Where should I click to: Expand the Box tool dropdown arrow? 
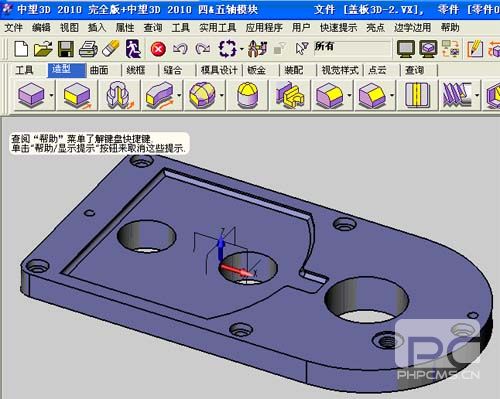[52, 95]
